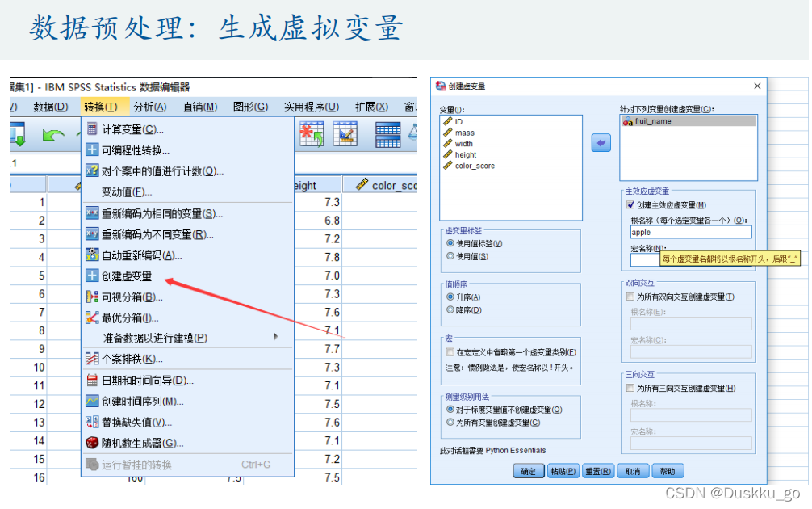
Task: Click the save-data toolbar icon with green arrow
Action: click(17, 134)
